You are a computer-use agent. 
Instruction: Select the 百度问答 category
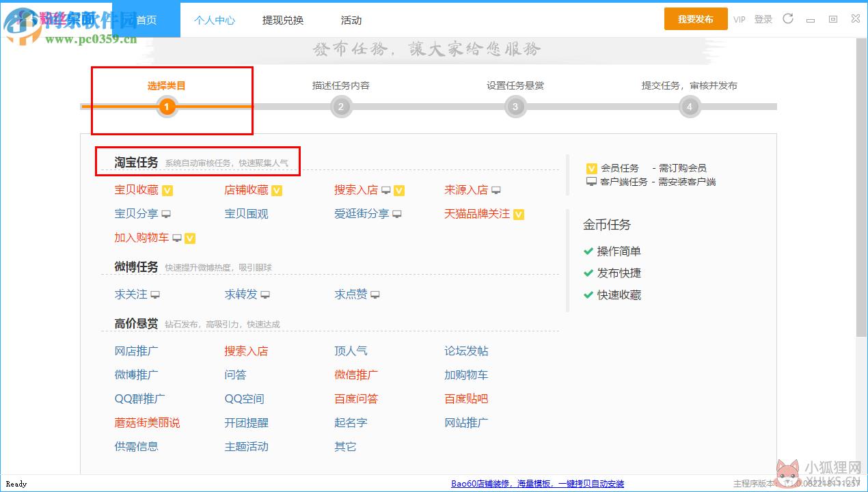coord(356,399)
